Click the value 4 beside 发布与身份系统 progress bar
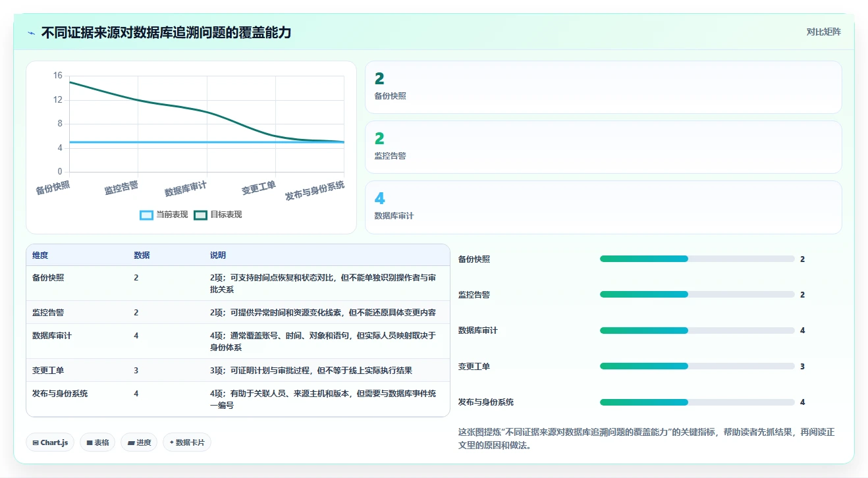 point(803,402)
